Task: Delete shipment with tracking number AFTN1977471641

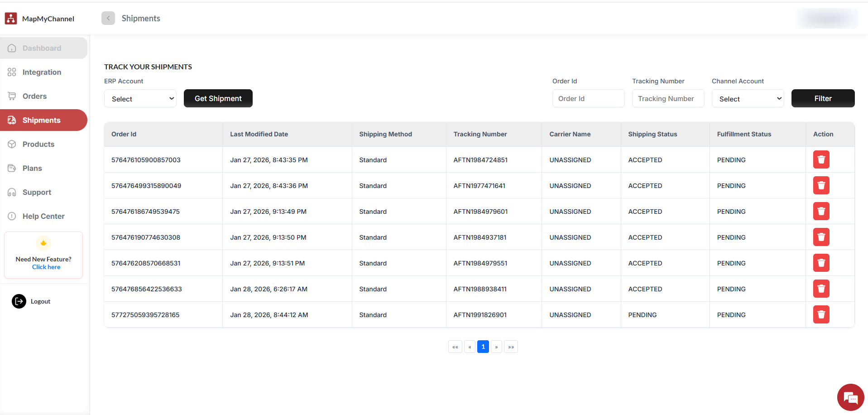Action: [x=820, y=186]
